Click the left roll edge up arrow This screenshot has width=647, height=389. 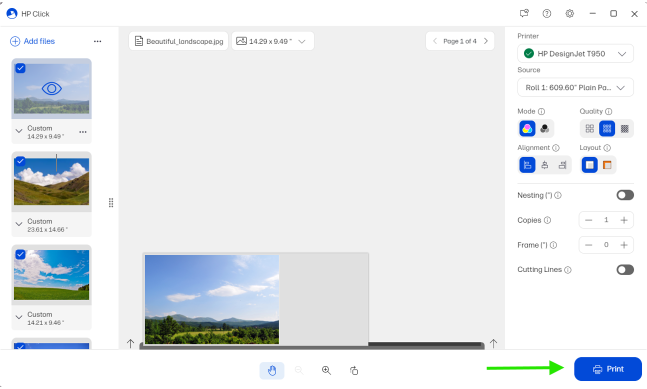point(130,343)
